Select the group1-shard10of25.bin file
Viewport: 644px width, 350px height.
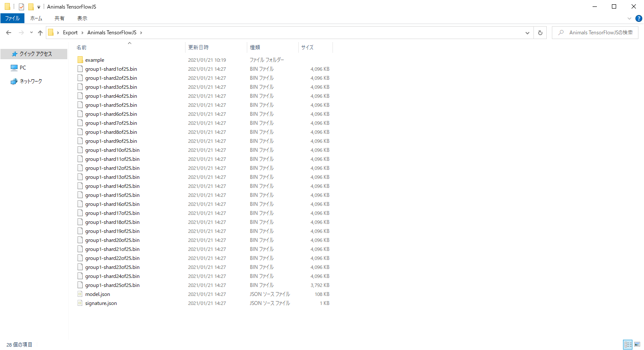(x=112, y=150)
